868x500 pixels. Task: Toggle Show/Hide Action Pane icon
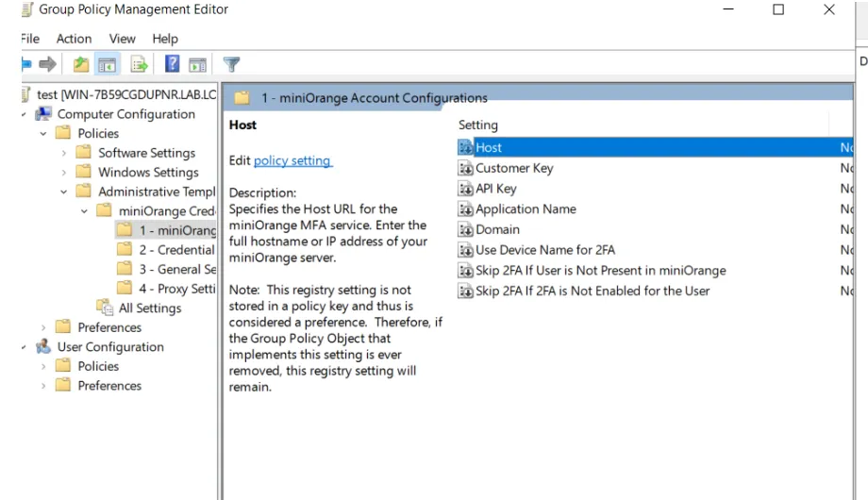(x=197, y=65)
